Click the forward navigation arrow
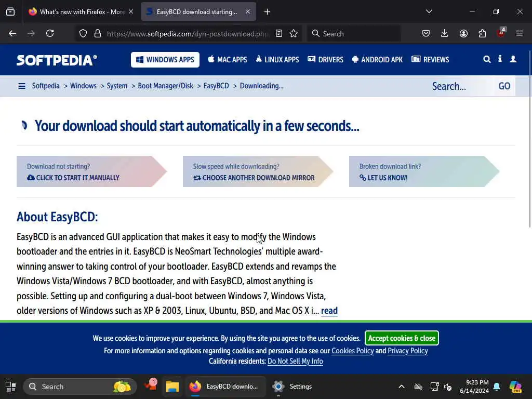 pyautogui.click(x=31, y=34)
